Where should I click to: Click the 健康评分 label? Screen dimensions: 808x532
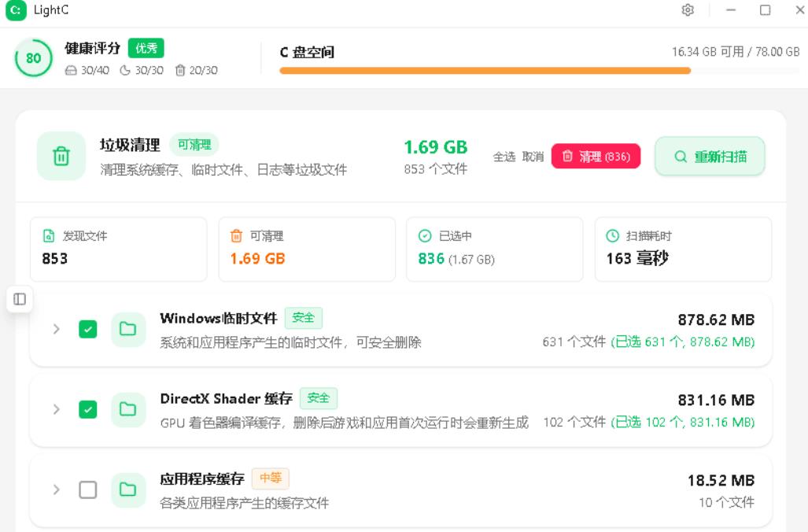click(92, 49)
